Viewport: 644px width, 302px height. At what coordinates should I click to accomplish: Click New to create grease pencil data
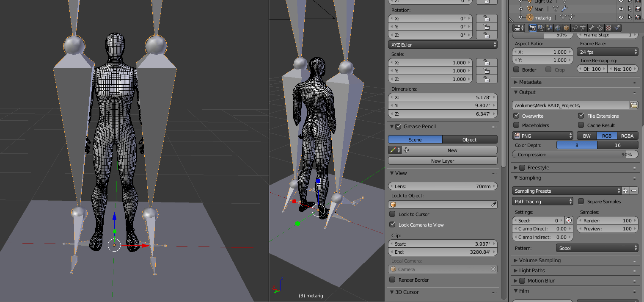click(452, 150)
